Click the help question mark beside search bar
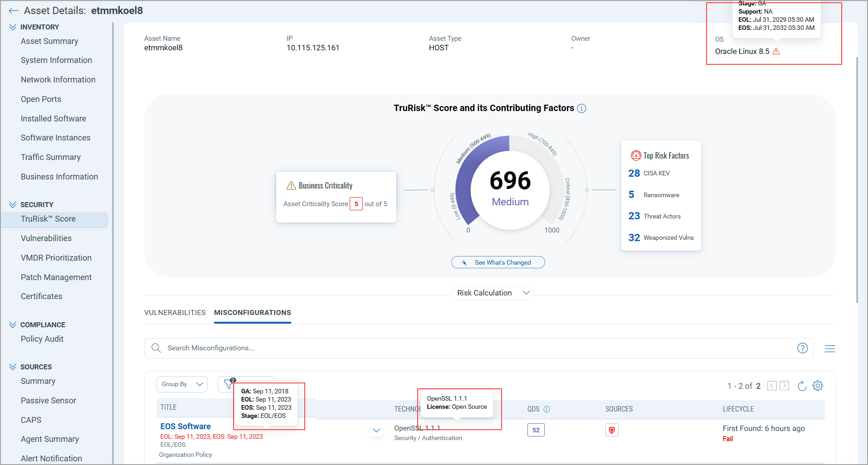868x465 pixels. click(x=803, y=348)
